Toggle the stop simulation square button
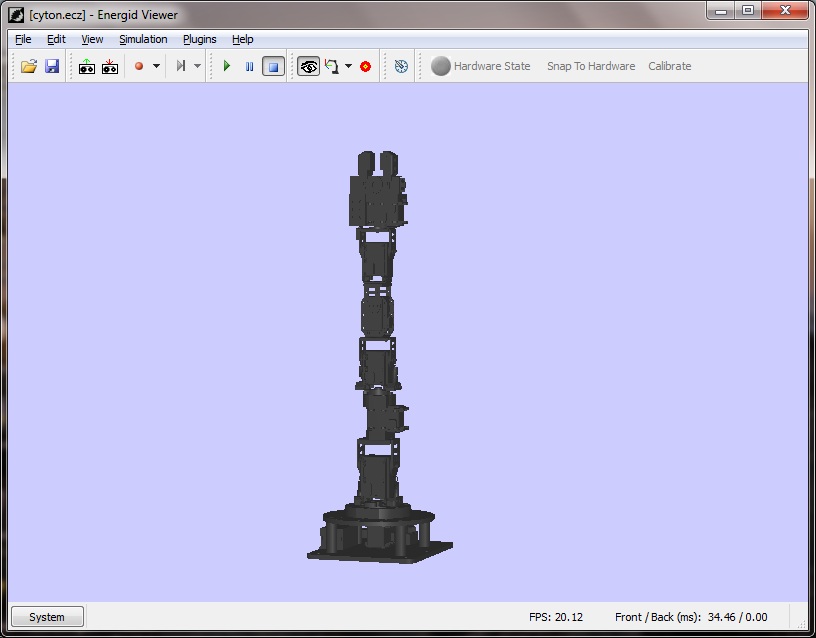The width and height of the screenshot is (816, 638). tap(273, 66)
